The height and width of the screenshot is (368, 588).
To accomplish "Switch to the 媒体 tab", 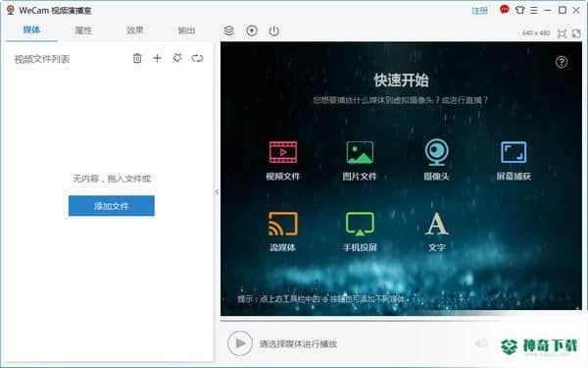I will 31,30.
